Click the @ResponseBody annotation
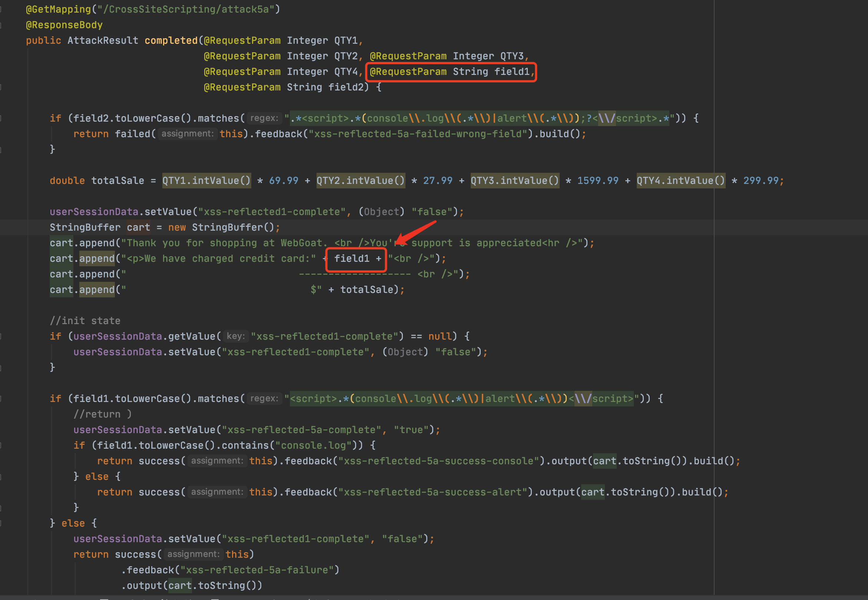The width and height of the screenshot is (868, 600). click(x=64, y=25)
